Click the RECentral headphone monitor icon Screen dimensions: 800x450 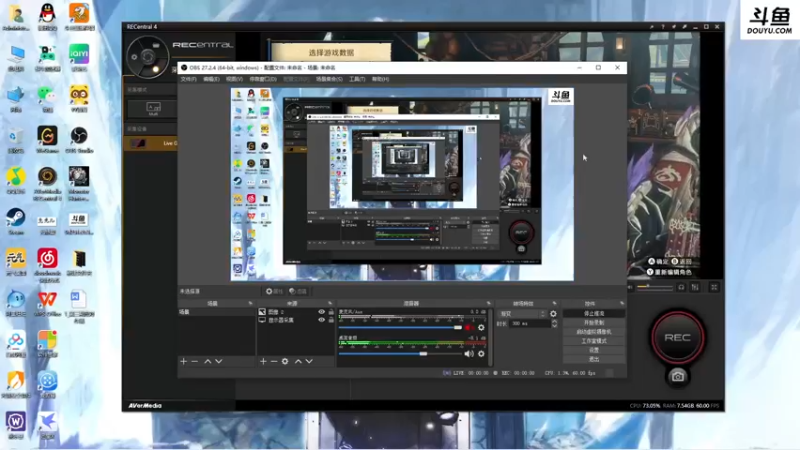pyautogui.click(x=681, y=287)
